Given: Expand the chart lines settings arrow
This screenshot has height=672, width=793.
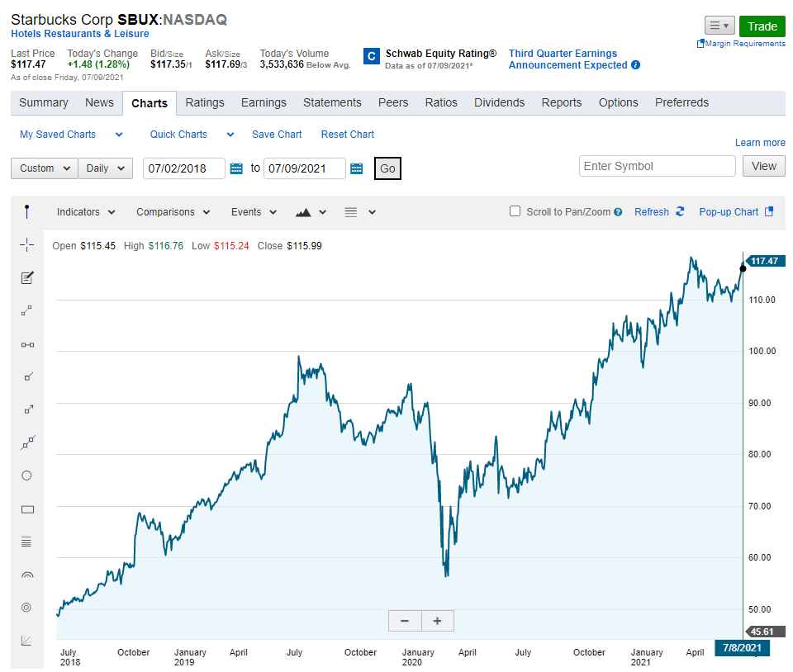Looking at the screenshot, I should [373, 212].
